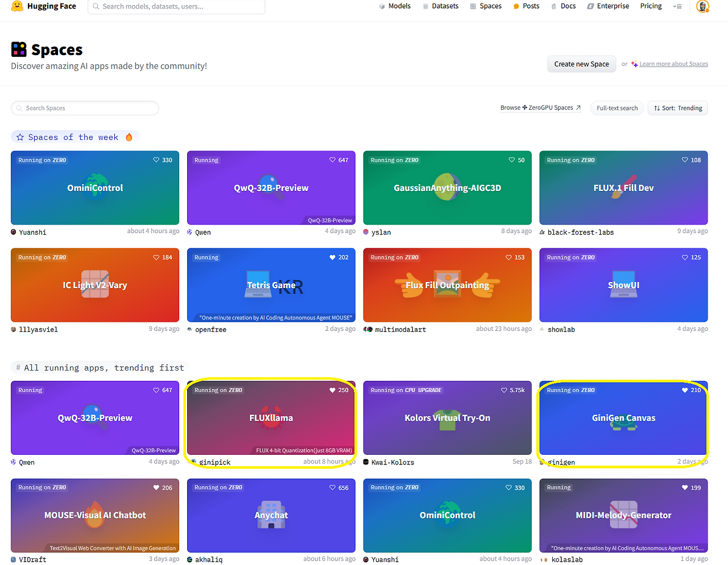Click the Create new Space button
Image resolution: width=728 pixels, height=565 pixels.
581,64
